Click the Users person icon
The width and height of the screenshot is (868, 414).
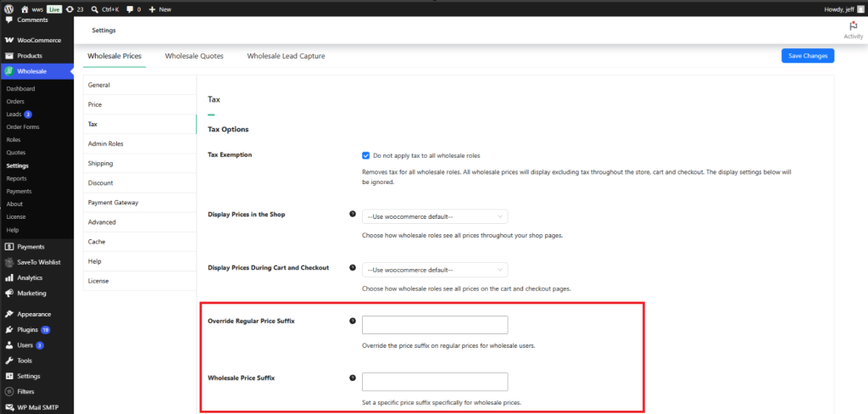click(x=8, y=344)
